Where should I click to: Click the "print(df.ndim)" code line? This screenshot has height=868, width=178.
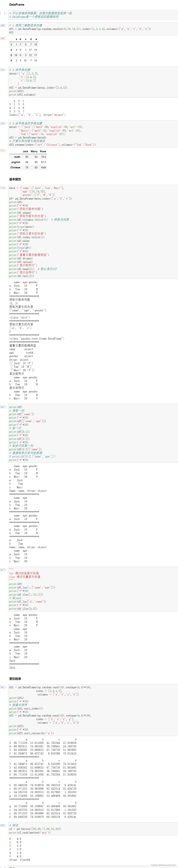19,241
